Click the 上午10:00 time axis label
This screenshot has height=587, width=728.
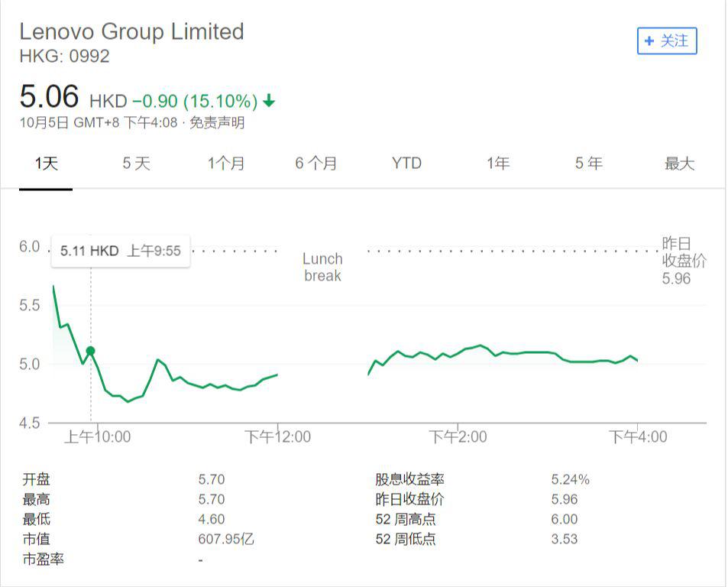(97, 437)
